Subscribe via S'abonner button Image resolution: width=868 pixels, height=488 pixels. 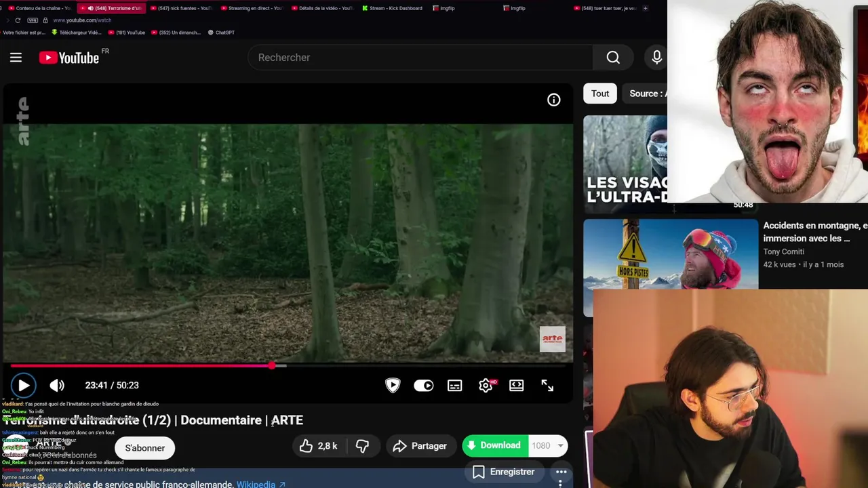pos(145,448)
